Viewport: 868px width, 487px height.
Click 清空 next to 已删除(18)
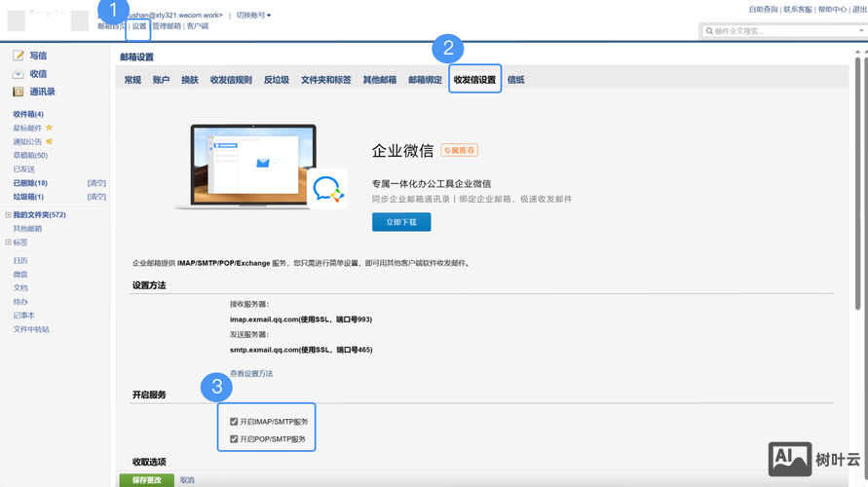(96, 183)
